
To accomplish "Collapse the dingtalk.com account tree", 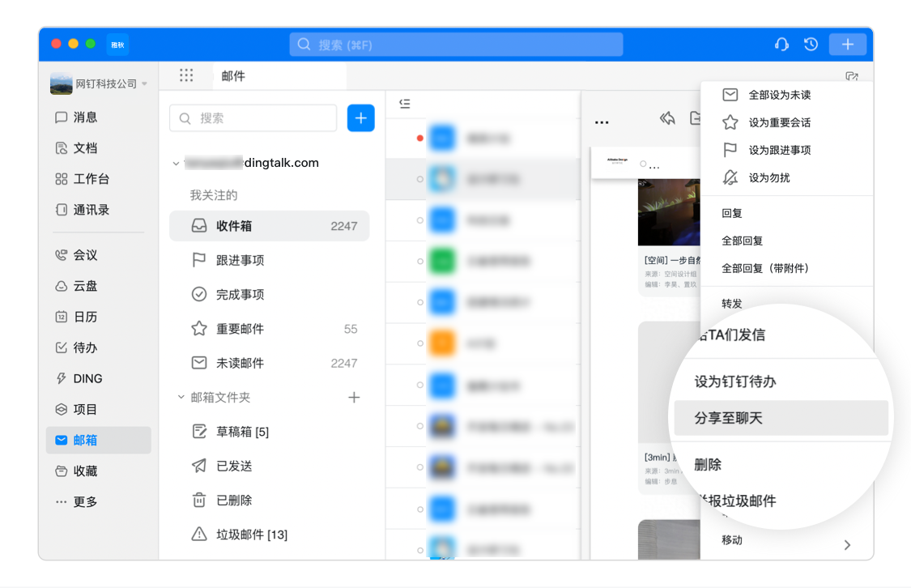I will click(176, 164).
